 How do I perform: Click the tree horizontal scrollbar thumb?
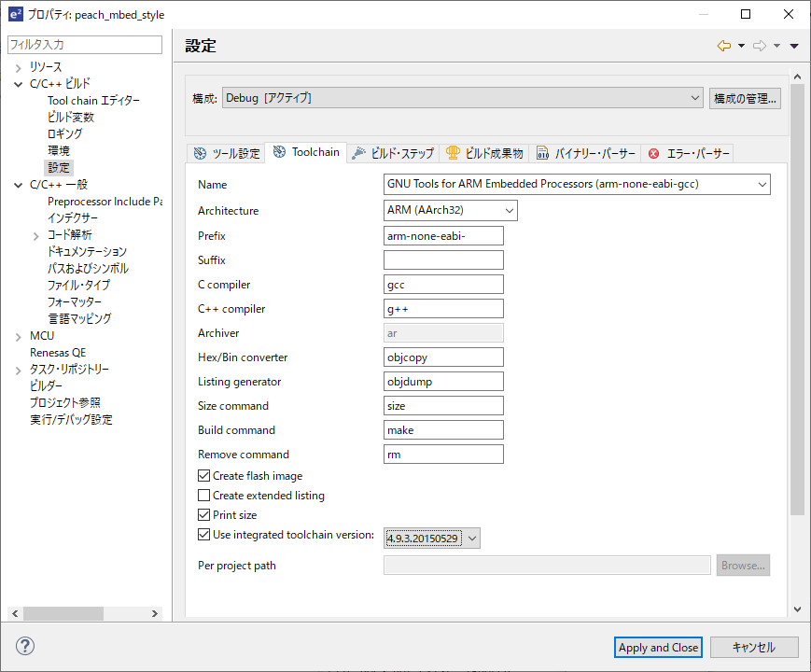pyautogui.click(x=63, y=613)
